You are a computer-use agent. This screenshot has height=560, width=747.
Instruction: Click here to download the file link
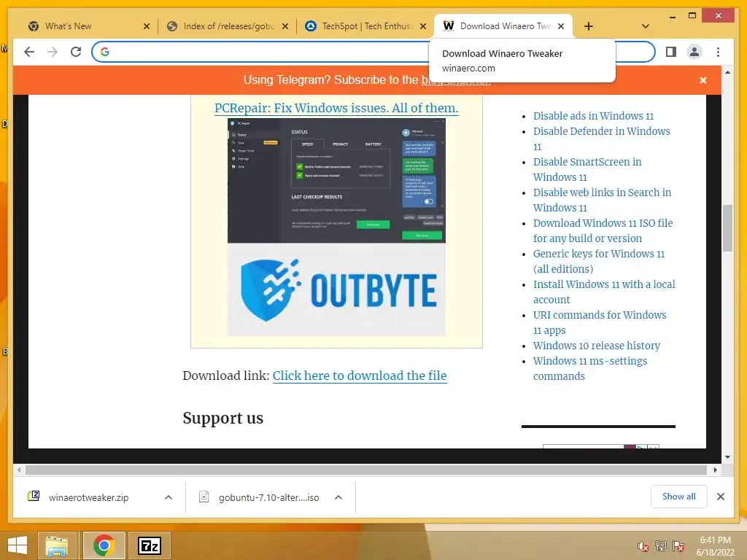click(360, 376)
